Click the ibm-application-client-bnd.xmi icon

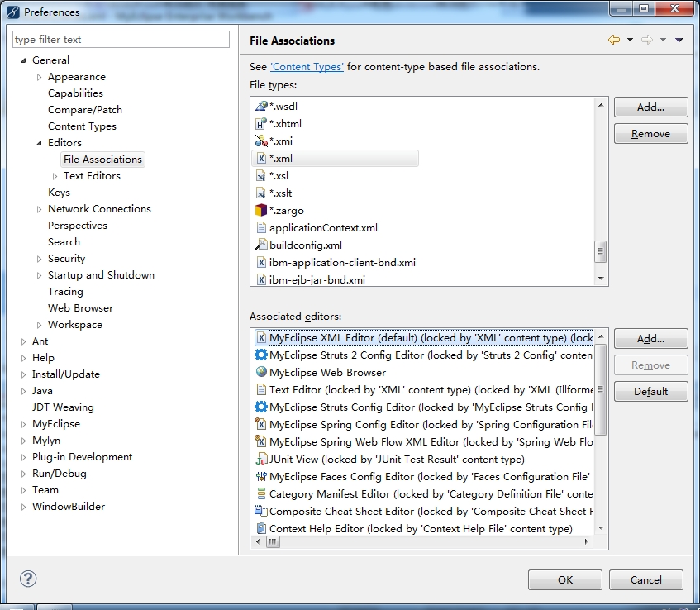tap(261, 263)
